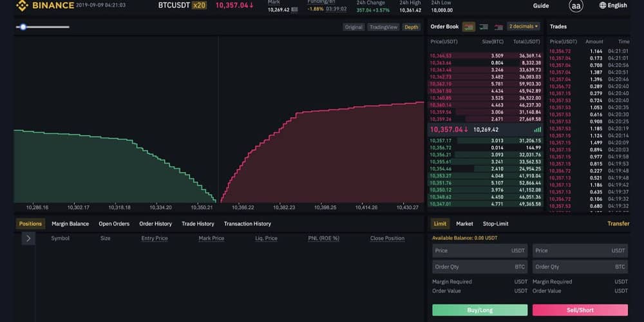The width and height of the screenshot is (644, 322).
Task: Select bid price 10,357.17 in order book
Action: point(440,140)
